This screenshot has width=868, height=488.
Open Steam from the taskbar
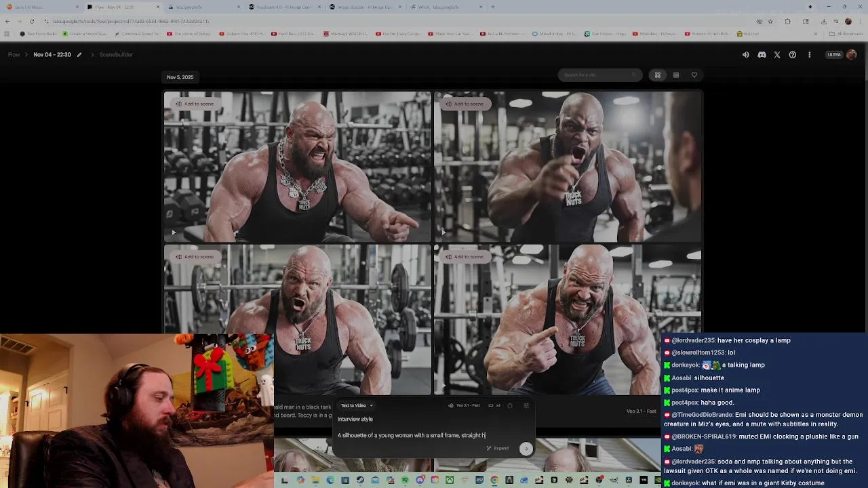(360, 480)
